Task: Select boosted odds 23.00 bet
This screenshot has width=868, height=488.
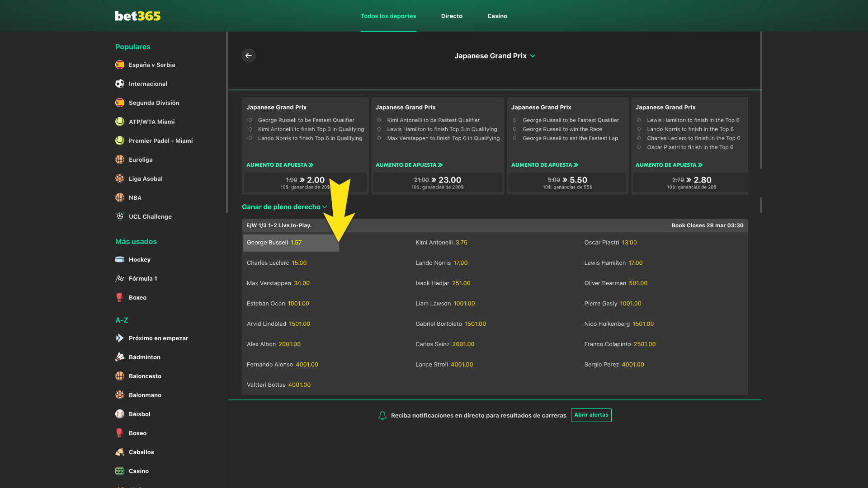Action: [438, 182]
